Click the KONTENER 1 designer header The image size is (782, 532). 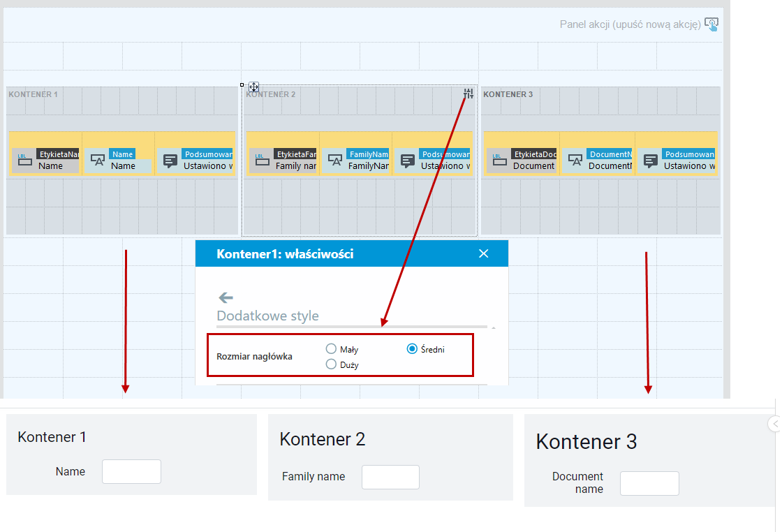33,94
